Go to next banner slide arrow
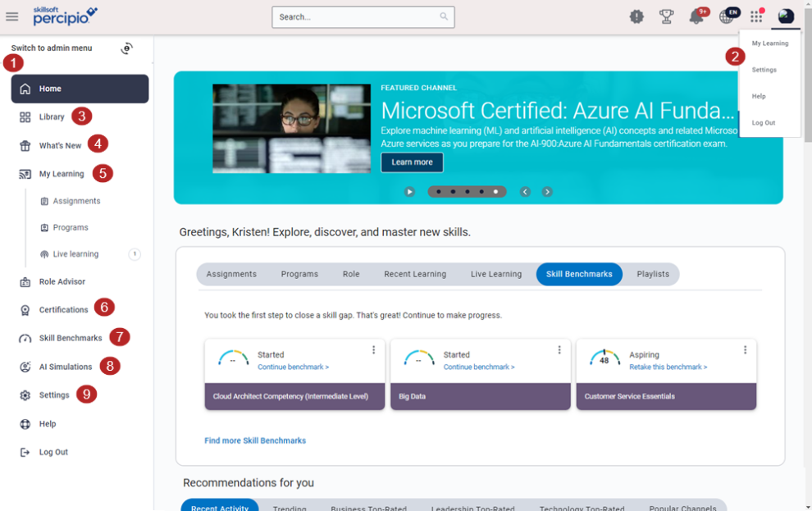812x511 pixels. pyautogui.click(x=547, y=192)
